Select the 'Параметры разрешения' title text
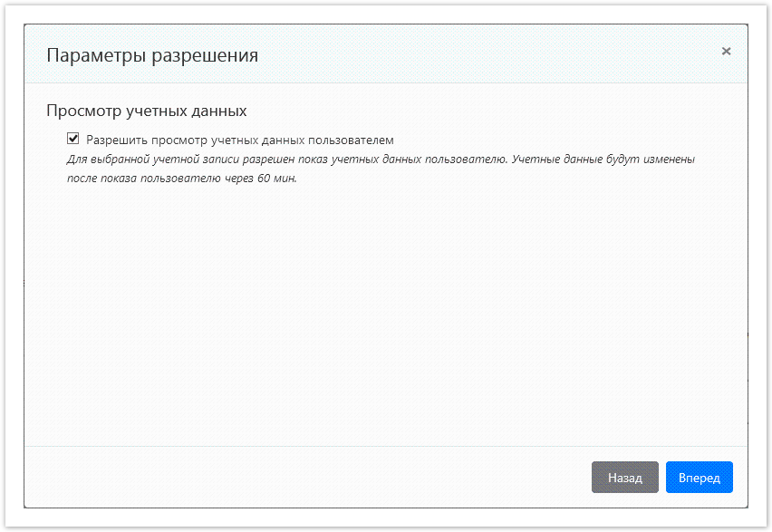The width and height of the screenshot is (772, 532). pos(152,54)
